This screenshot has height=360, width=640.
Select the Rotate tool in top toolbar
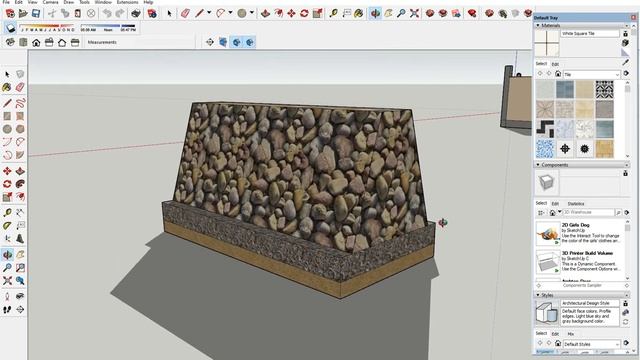point(304,13)
